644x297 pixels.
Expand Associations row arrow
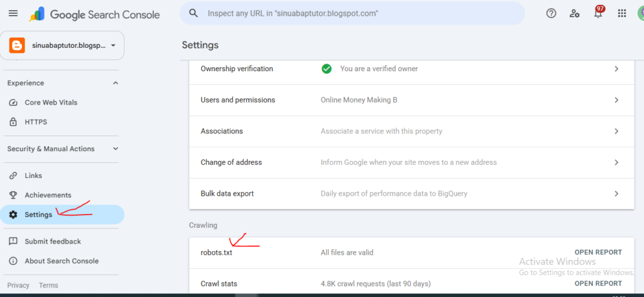[616, 132]
